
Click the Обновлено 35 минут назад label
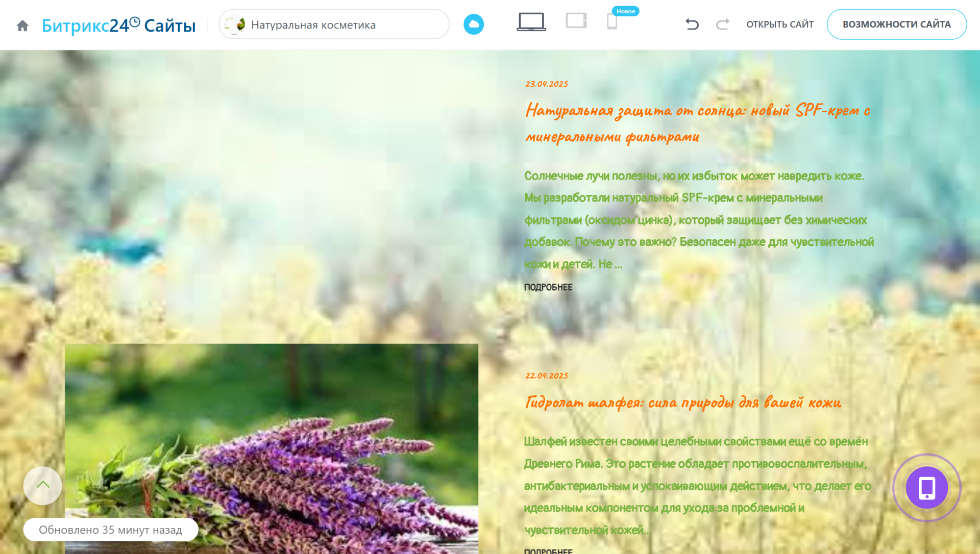(x=111, y=530)
